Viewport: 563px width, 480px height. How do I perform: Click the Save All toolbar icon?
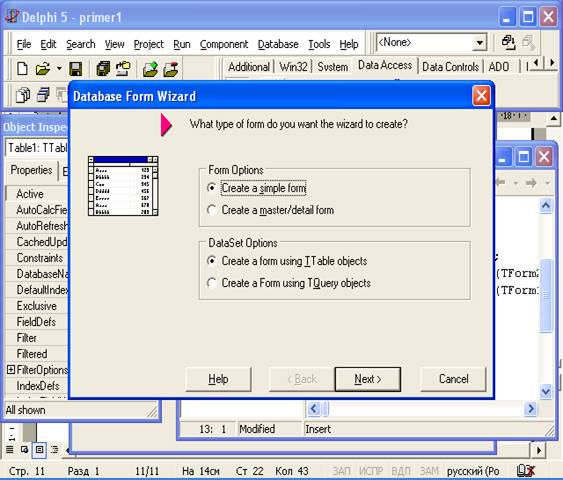point(103,69)
